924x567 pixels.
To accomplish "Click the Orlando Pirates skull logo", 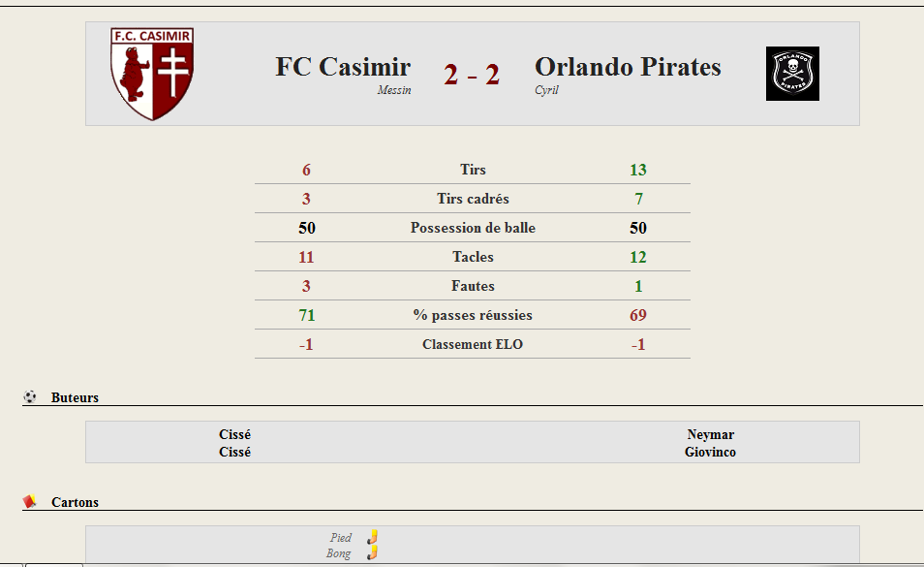I will (792, 74).
